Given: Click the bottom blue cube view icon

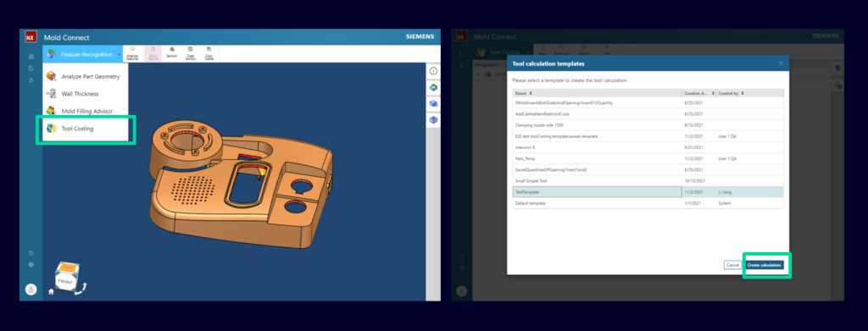Looking at the screenshot, I should (x=433, y=119).
